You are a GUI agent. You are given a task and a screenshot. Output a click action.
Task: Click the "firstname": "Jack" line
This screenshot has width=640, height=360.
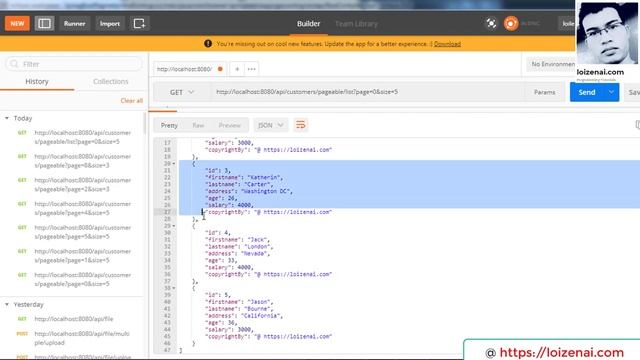(238, 240)
